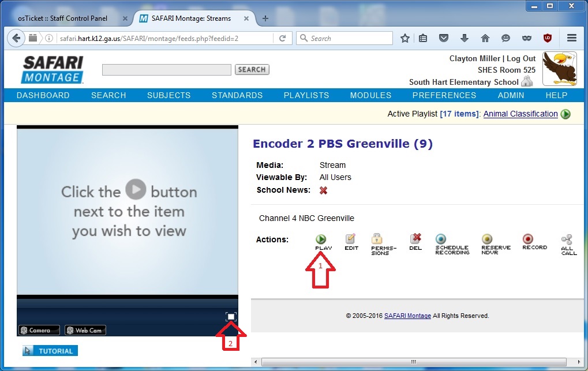The height and width of the screenshot is (371, 588).
Task: Click the Del action icon
Action: click(x=415, y=239)
